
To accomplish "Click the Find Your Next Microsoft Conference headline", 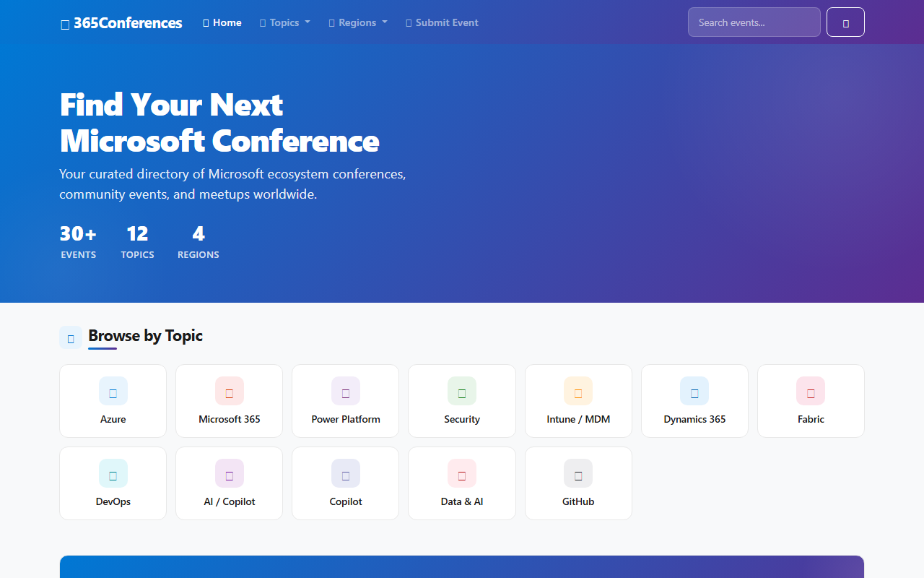I will click(219, 123).
